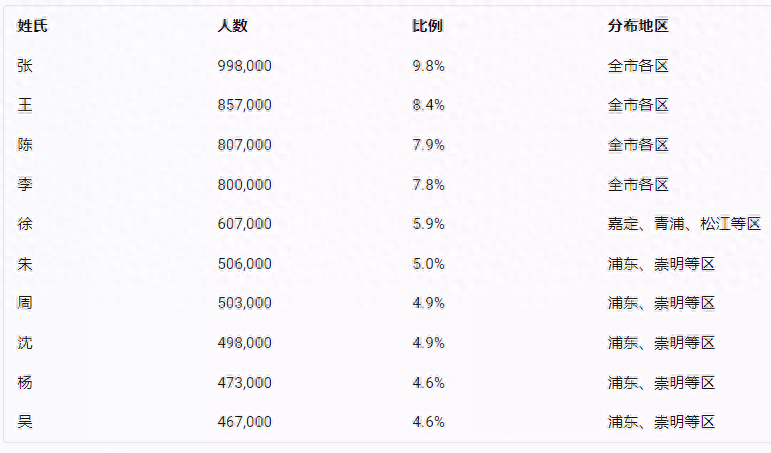Image resolution: width=771 pixels, height=453 pixels.
Task: Click the surname 沈 cell
Action: click(x=25, y=343)
